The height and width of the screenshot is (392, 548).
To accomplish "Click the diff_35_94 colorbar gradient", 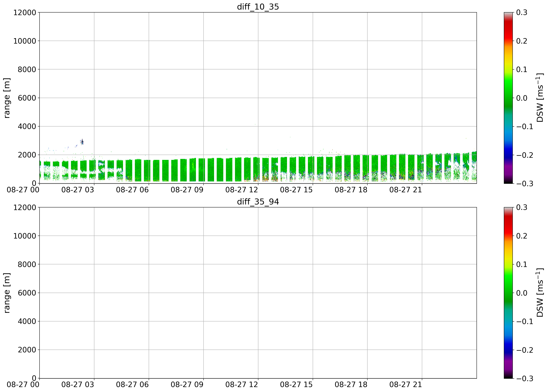I will 508,293.
